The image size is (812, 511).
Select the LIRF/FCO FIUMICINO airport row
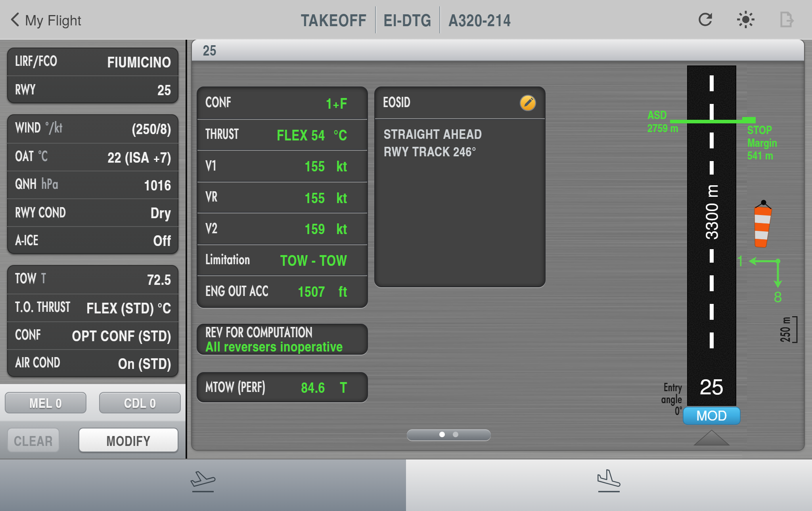(93, 62)
